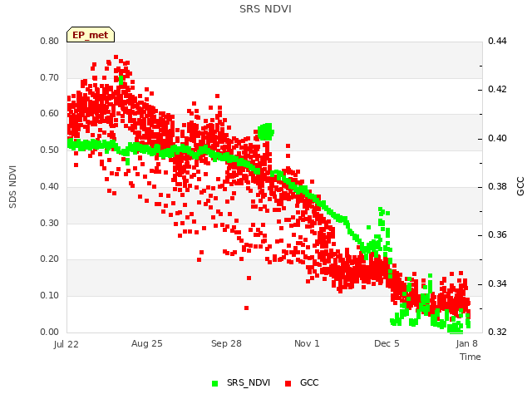Click the red GCC legend swatch

pos(288,383)
